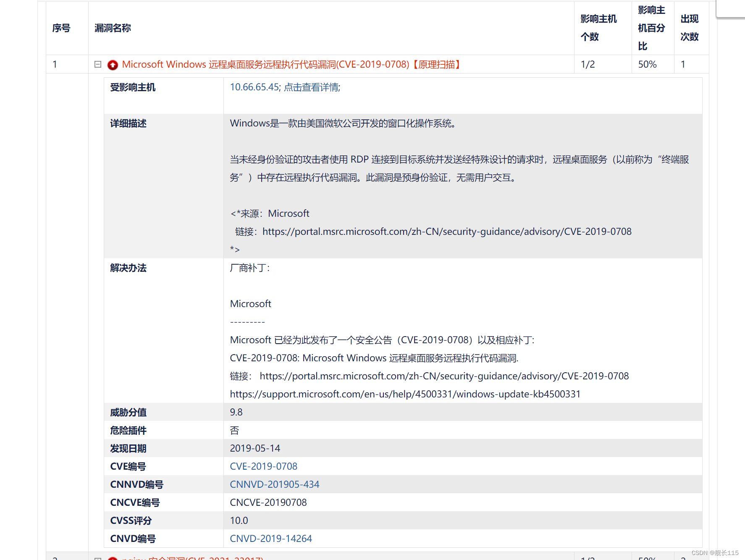The width and height of the screenshot is (745, 560).
Task: Click the 影响主机个数 column header
Action: [598, 28]
